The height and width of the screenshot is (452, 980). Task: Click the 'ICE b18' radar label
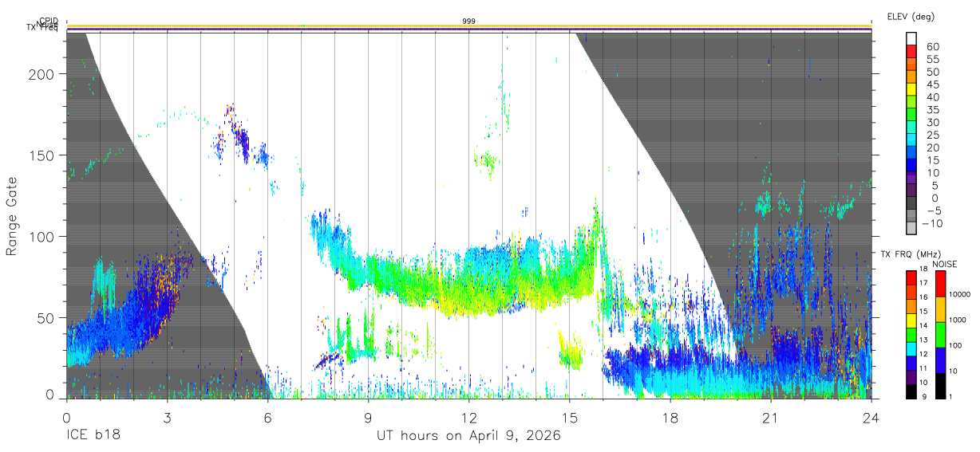pos(92,436)
